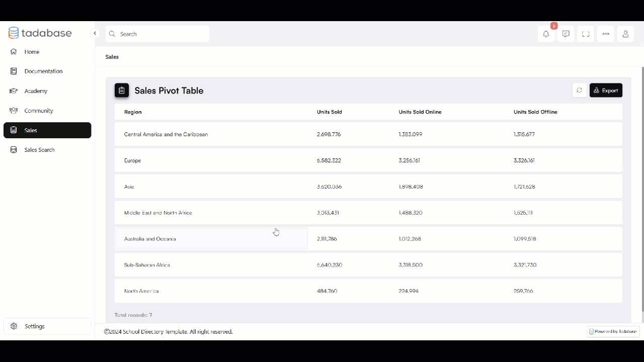Click the Units Sold column header
The width and height of the screenshot is (644, 362).
click(x=330, y=112)
